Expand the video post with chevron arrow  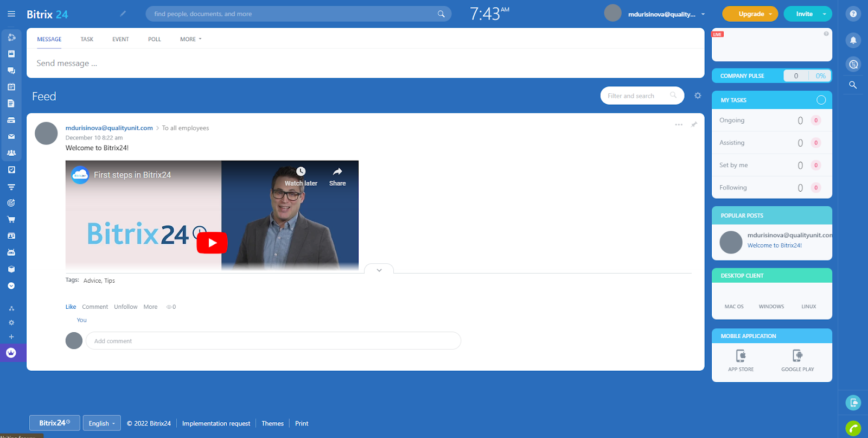click(379, 270)
